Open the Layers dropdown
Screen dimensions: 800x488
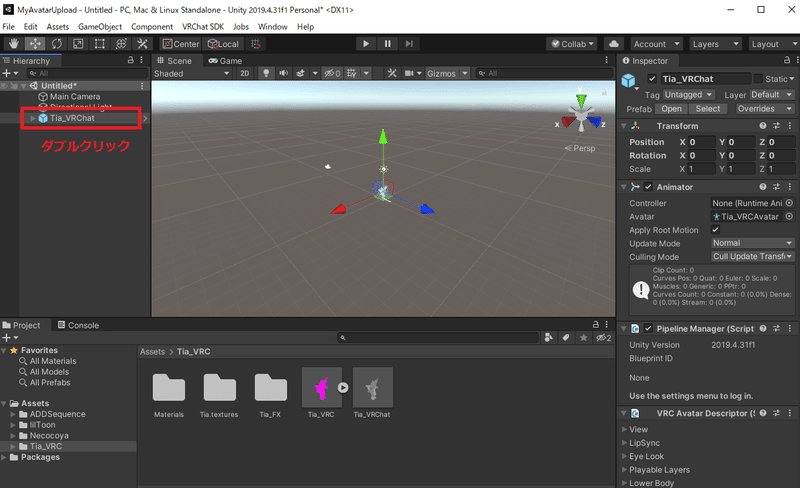coord(715,44)
